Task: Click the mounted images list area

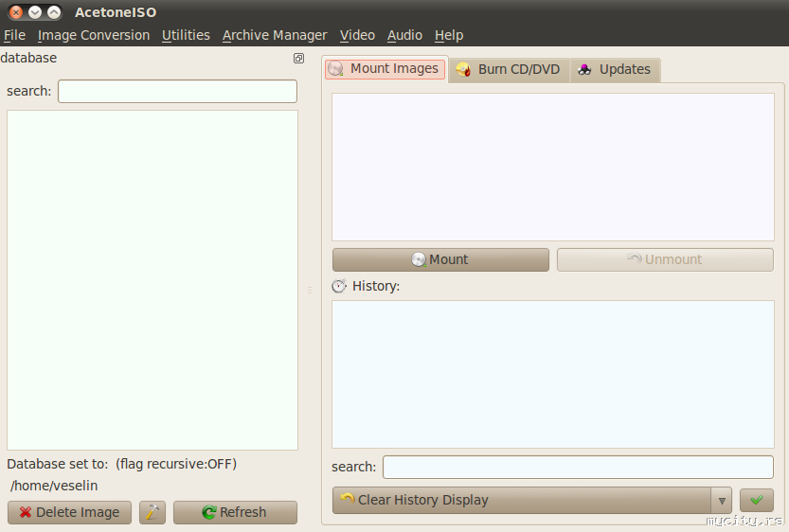Action: pyautogui.click(x=553, y=167)
